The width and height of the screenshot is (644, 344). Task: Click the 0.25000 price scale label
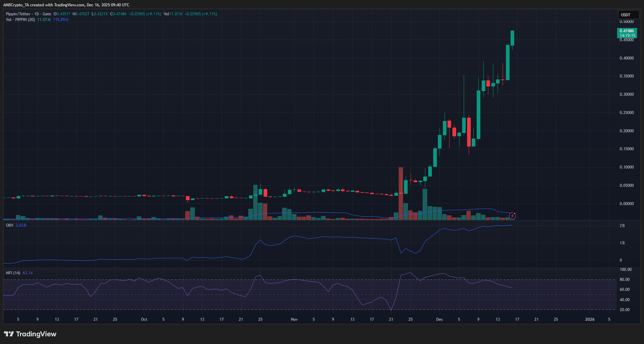coord(626,113)
